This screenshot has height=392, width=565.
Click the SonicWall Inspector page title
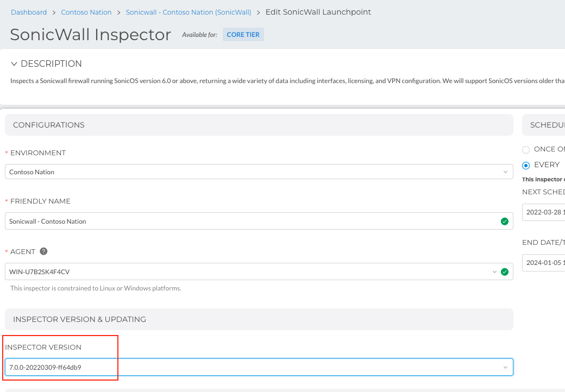pyautogui.click(x=90, y=35)
